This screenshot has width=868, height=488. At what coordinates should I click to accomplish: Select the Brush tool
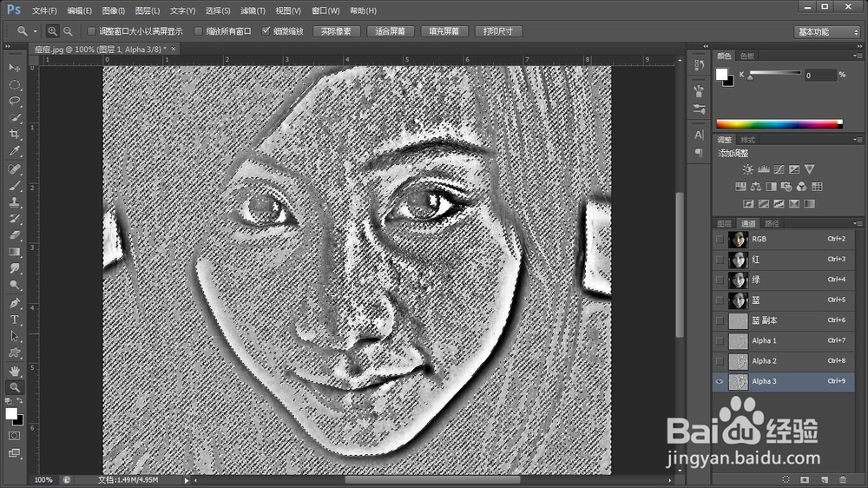[x=15, y=186]
